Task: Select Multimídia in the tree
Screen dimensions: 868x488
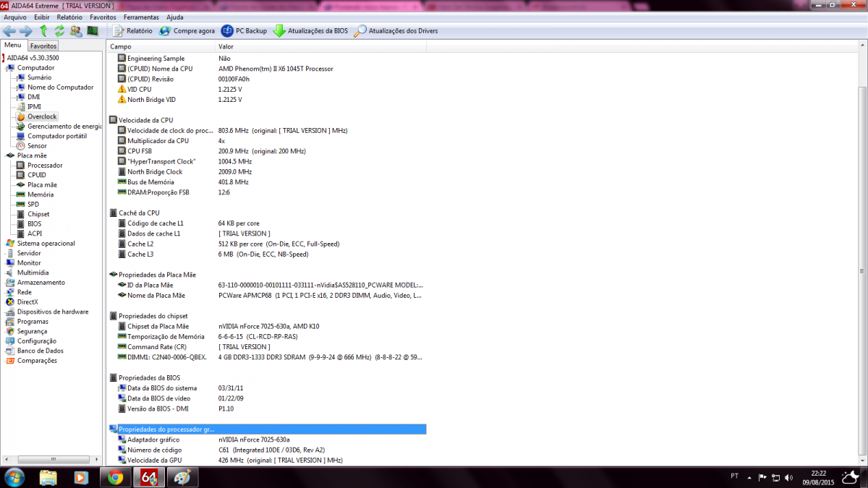Action: (x=33, y=273)
